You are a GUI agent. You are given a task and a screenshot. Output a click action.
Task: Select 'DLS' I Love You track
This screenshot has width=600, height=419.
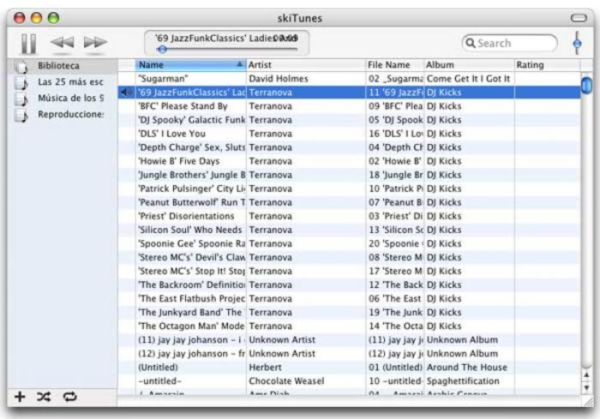[172, 134]
